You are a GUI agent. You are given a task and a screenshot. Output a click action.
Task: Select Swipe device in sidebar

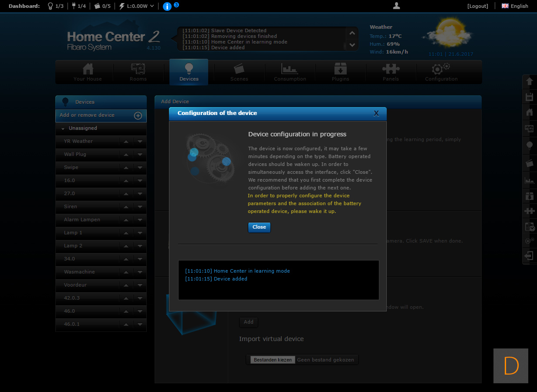(x=71, y=167)
